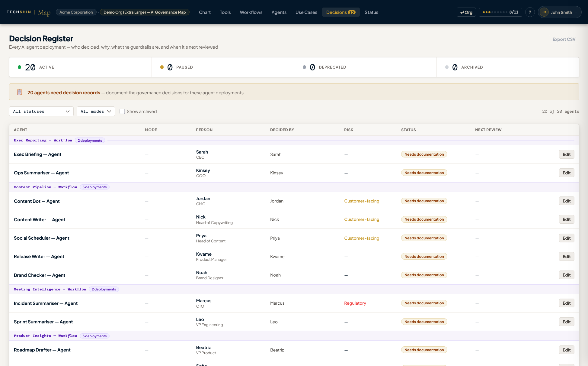Open the John Smith account menu
The width and height of the screenshot is (588, 366).
(559, 12)
